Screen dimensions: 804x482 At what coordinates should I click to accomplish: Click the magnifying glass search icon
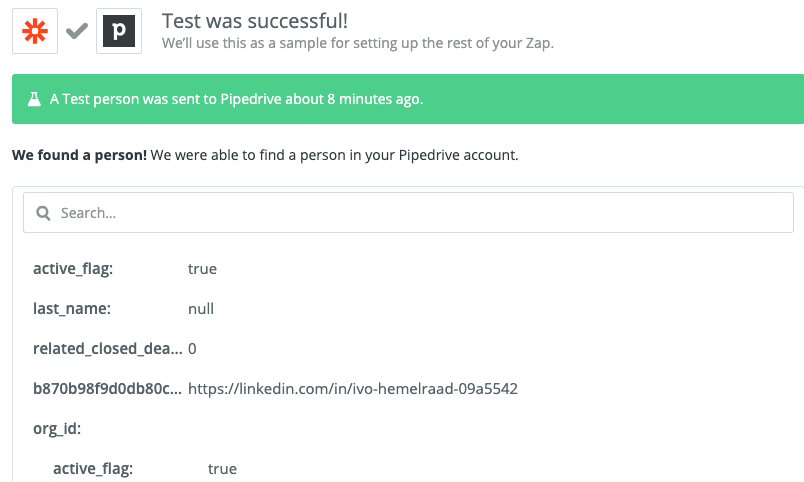point(44,213)
